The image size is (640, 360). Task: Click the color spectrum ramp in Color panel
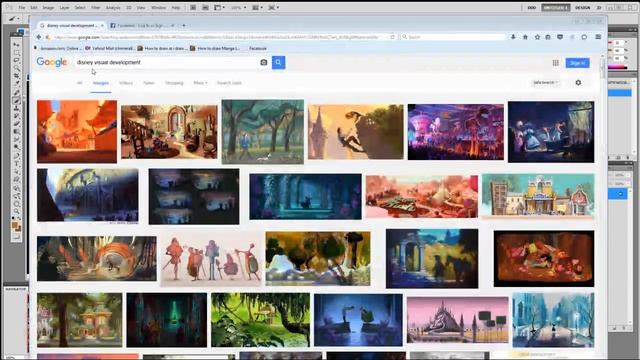[618, 67]
